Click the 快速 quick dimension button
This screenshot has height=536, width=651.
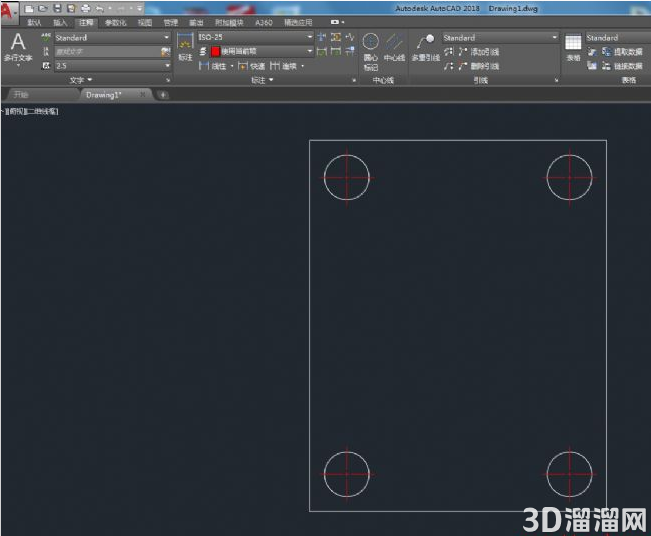point(252,66)
